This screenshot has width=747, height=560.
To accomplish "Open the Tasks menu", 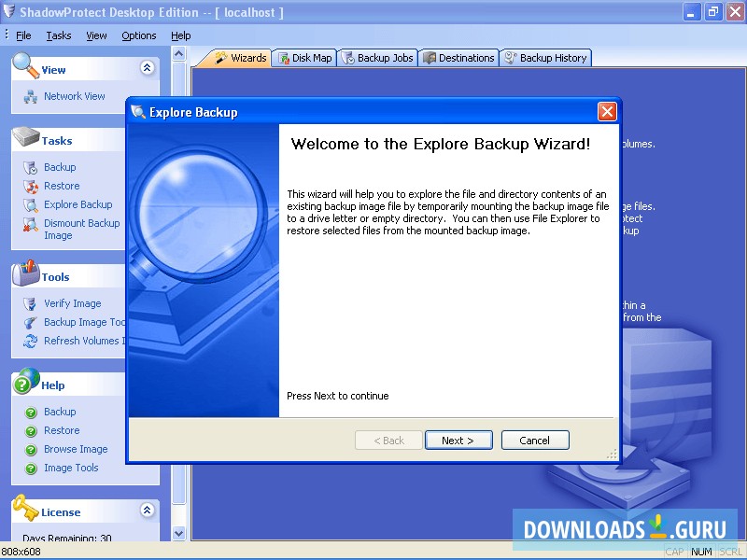I will click(59, 35).
